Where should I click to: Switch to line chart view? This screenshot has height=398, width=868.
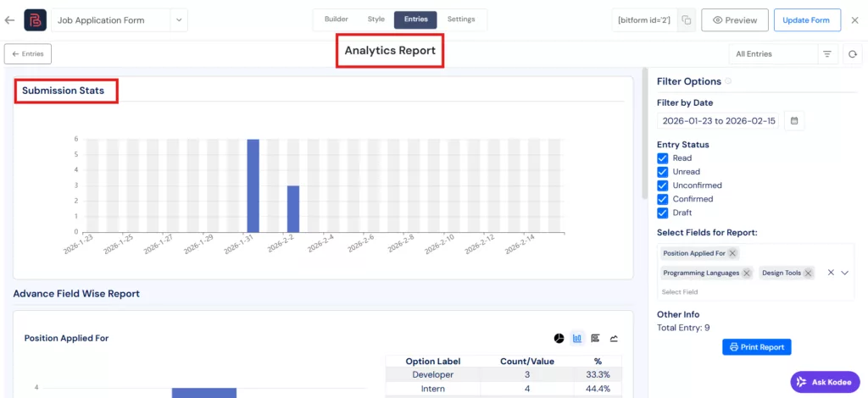point(614,339)
